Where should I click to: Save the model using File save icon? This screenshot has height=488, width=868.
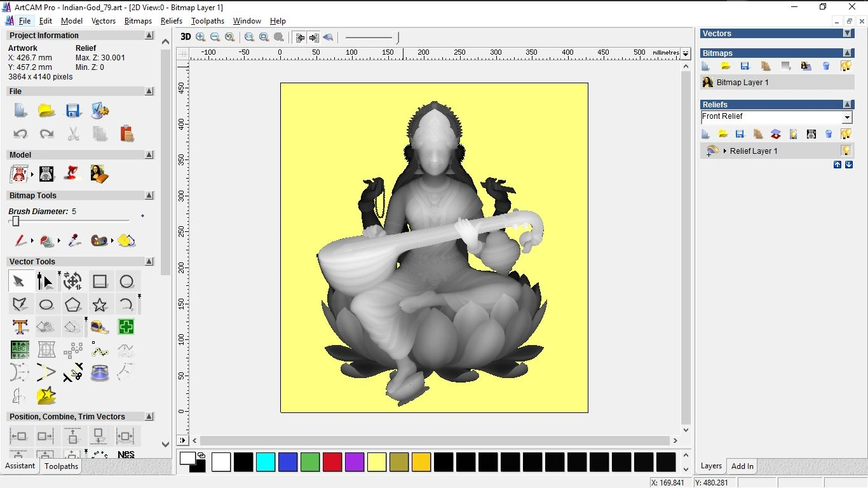click(73, 111)
